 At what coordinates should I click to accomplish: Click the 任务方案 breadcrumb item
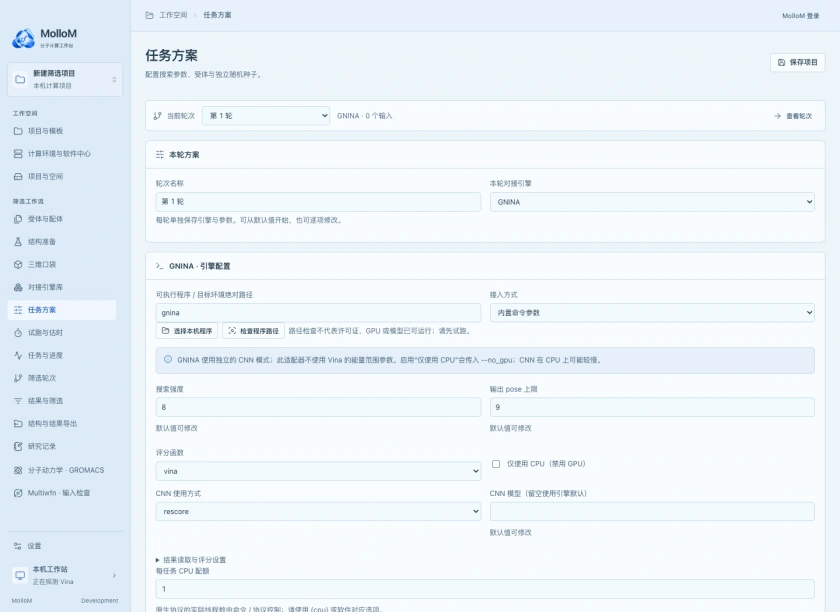[218, 15]
